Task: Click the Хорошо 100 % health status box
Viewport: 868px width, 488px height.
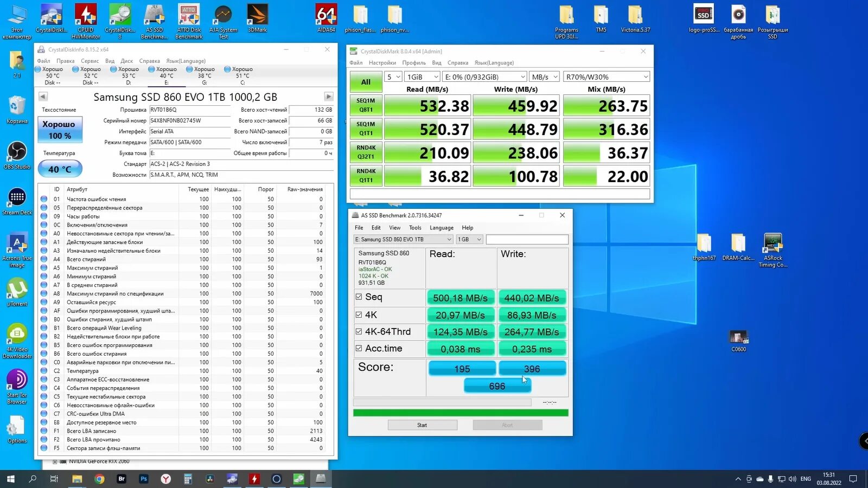Action: click(x=60, y=130)
